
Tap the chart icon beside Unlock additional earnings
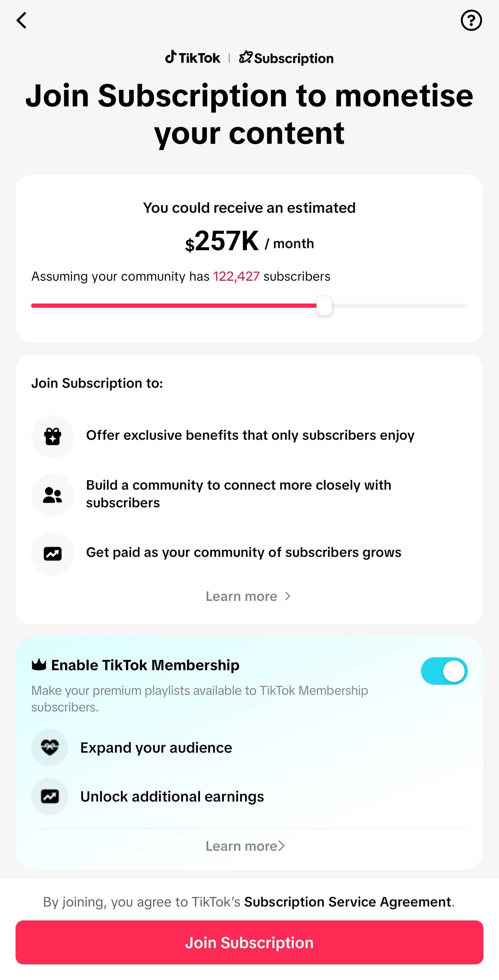pyautogui.click(x=50, y=796)
